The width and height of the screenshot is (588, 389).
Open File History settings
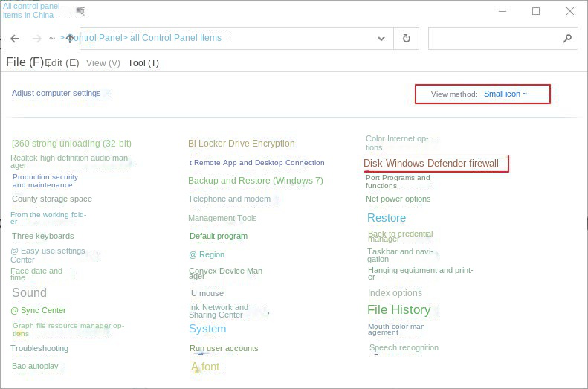398,309
